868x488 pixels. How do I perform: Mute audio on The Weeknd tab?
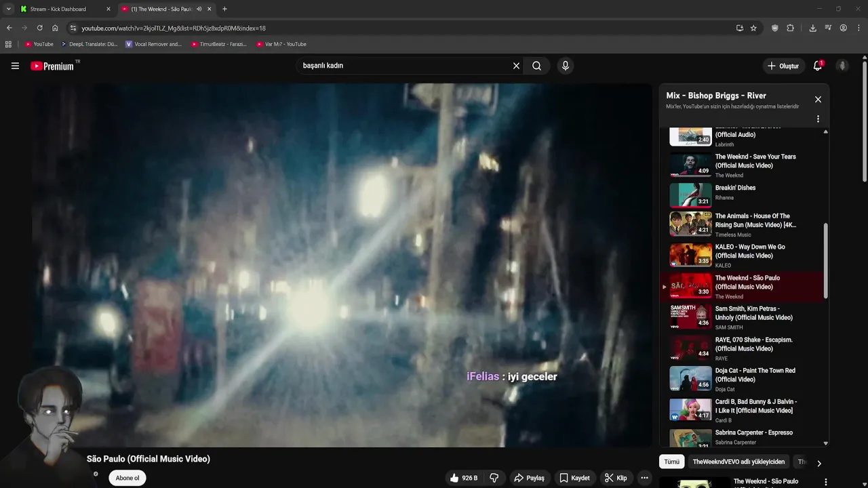click(x=199, y=9)
